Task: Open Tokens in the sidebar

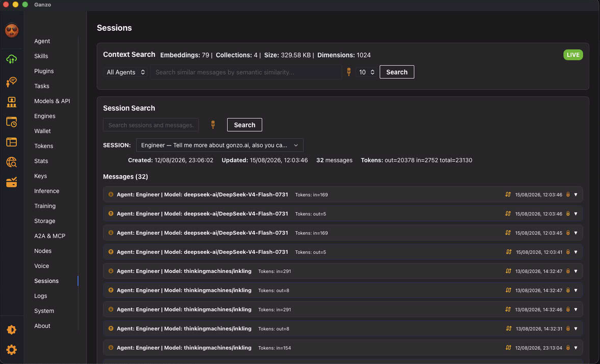Action: [44, 146]
